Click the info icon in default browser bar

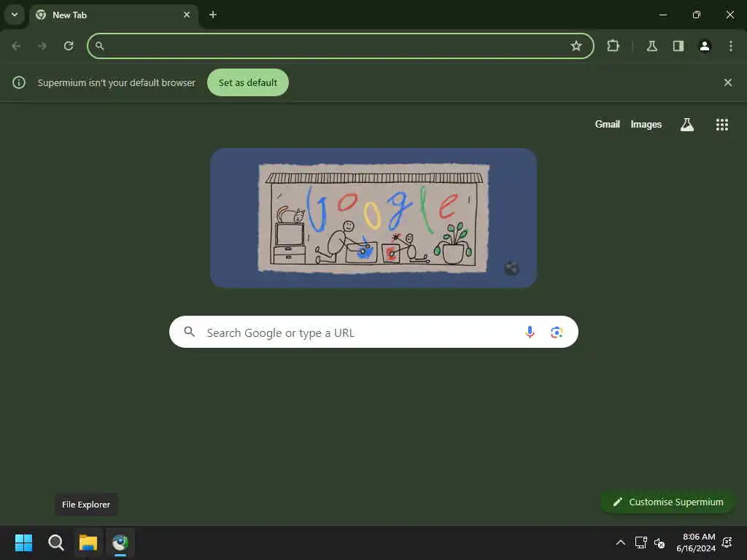(18, 82)
